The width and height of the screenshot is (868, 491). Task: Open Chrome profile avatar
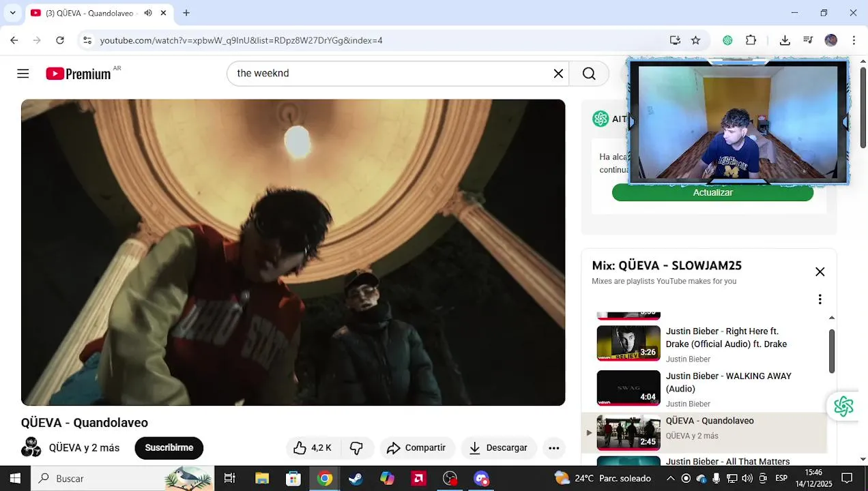(x=830, y=40)
